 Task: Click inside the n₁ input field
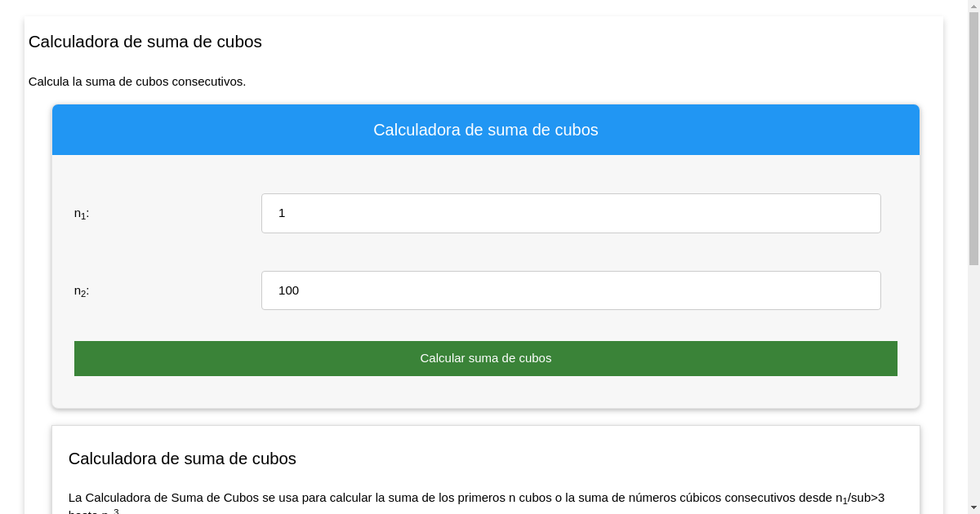pos(571,213)
